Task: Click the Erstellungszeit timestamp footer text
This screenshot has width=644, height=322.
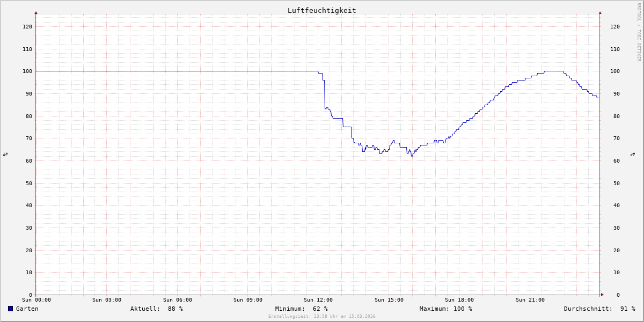Action: click(321, 317)
